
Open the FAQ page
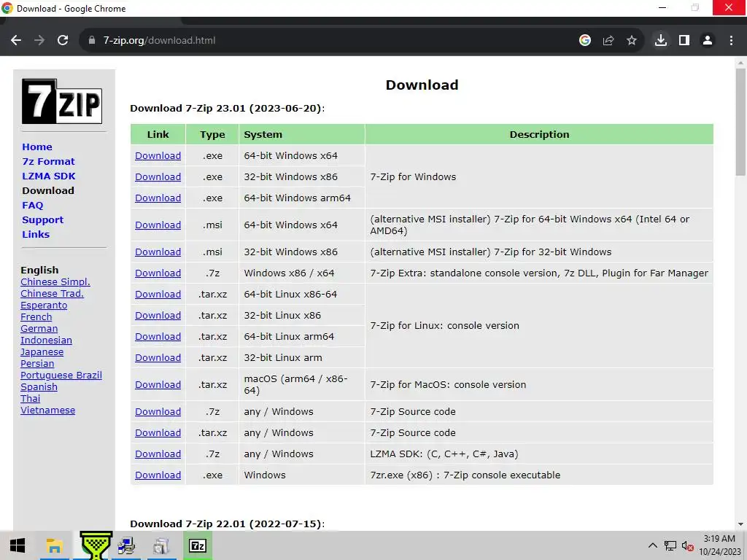coord(32,205)
